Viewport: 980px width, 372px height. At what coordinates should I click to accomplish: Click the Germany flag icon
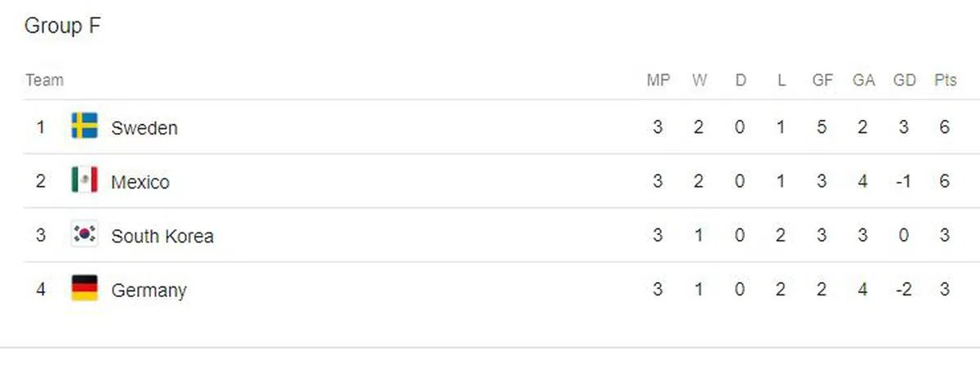84,289
